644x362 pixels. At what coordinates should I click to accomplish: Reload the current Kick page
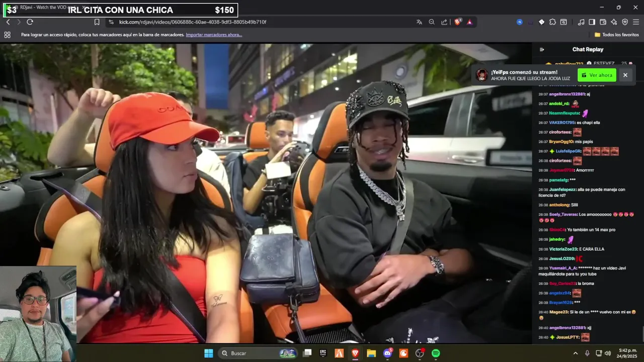click(30, 22)
